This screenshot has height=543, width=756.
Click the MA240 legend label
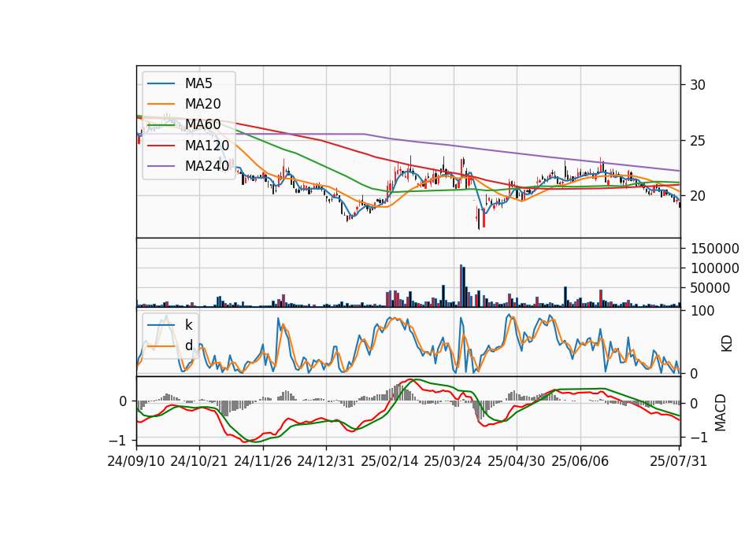click(x=207, y=166)
